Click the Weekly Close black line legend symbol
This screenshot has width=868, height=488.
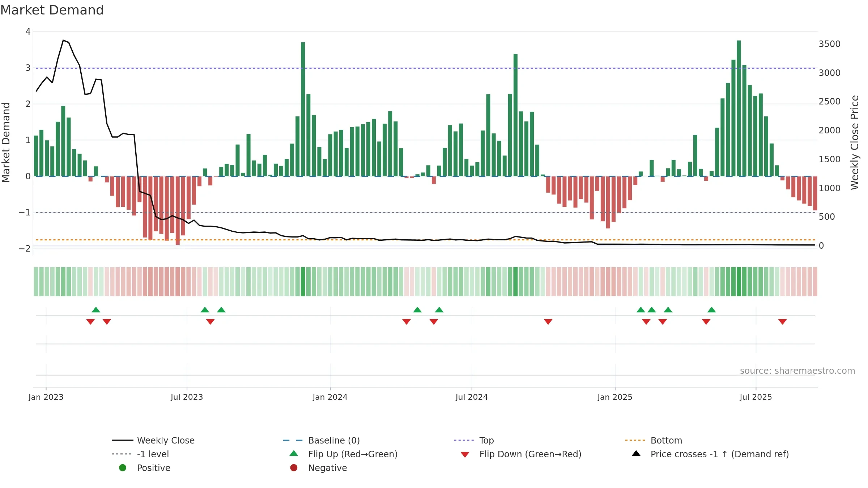point(122,440)
